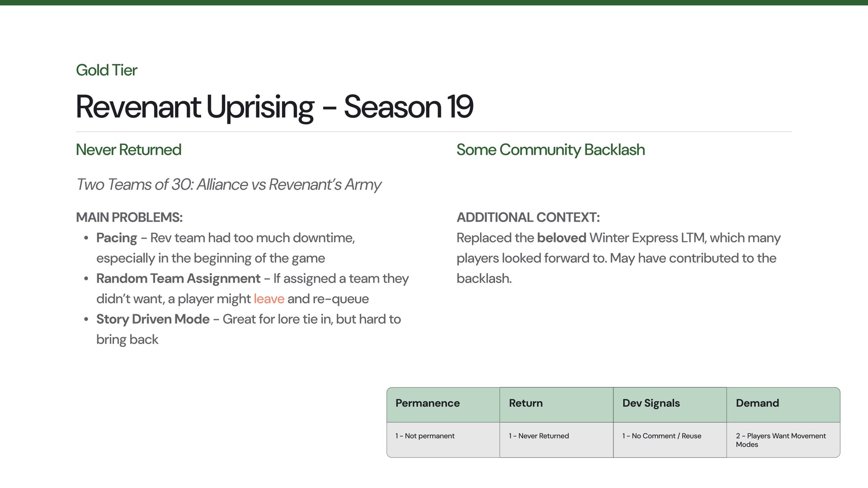Click the bold text 'Story Driven Mode'
The width and height of the screenshot is (868, 488).
153,319
